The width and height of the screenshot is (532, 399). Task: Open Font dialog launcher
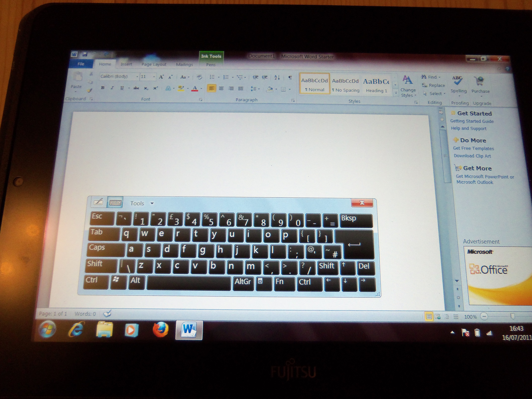point(200,99)
